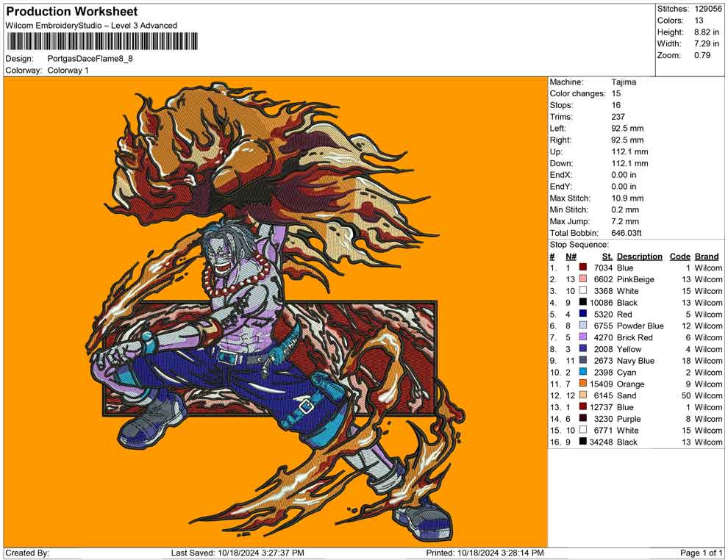This screenshot has height=560, width=728.
Task: Click the White swatch in stop 15
Action: (582, 430)
